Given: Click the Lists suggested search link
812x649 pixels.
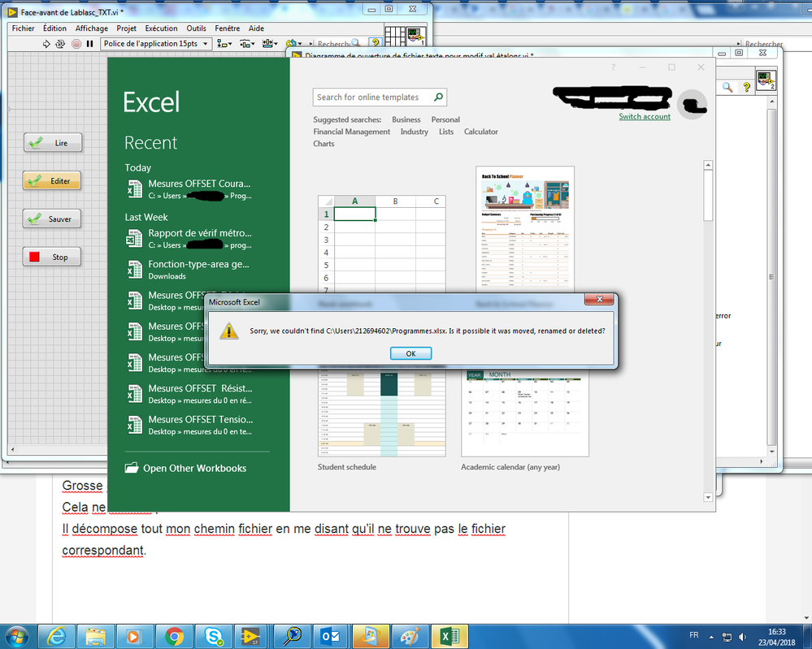Looking at the screenshot, I should (x=446, y=132).
